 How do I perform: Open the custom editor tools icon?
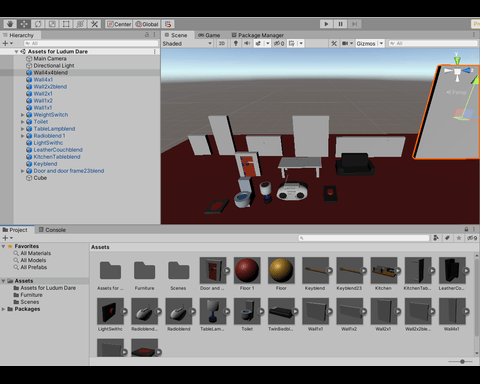pos(94,24)
